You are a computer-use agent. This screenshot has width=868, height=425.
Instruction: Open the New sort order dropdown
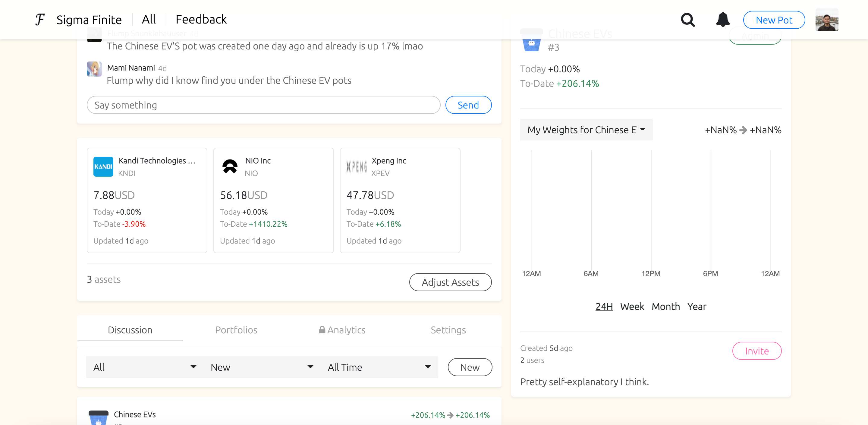pos(262,367)
